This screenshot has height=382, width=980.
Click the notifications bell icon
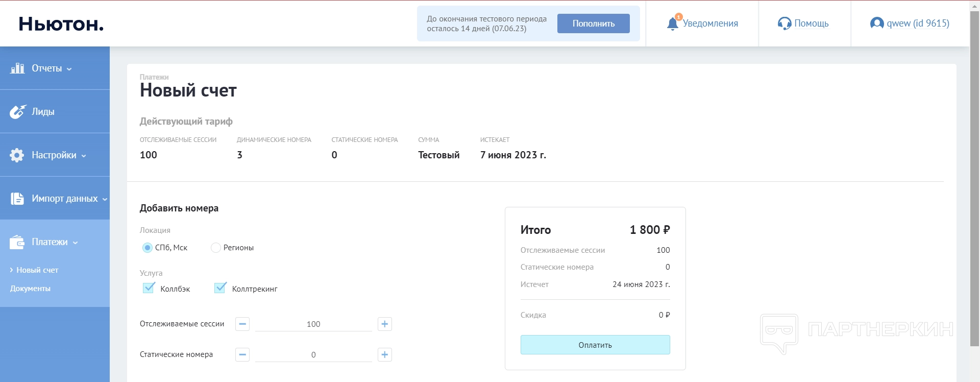click(673, 23)
